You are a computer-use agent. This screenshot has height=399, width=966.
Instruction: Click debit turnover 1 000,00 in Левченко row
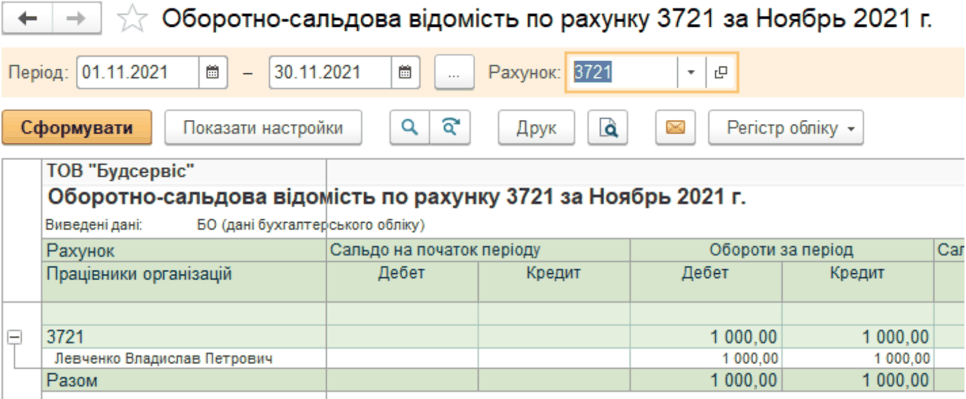pyautogui.click(x=706, y=358)
